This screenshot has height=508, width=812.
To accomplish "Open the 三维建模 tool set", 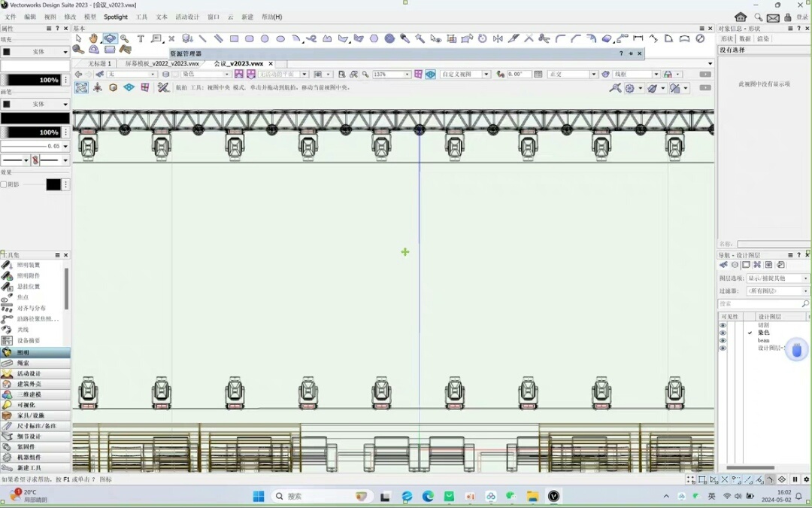I will click(x=29, y=394).
